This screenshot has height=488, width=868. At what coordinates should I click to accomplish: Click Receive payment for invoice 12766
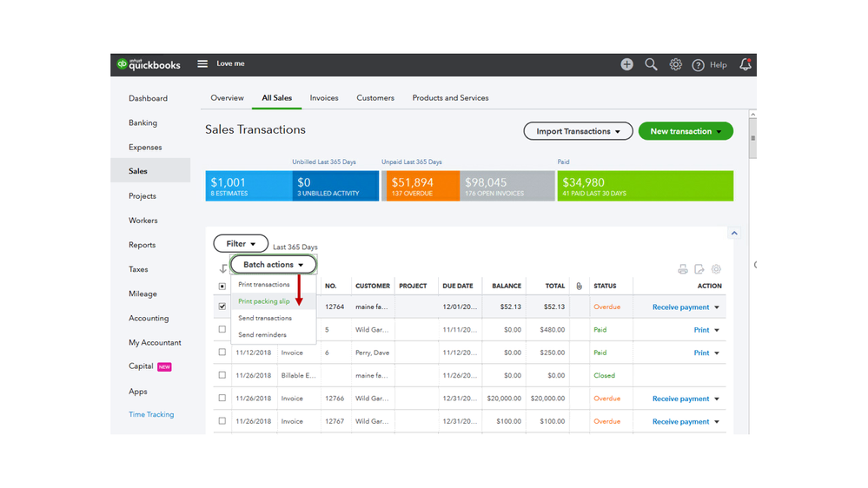[680, 399]
